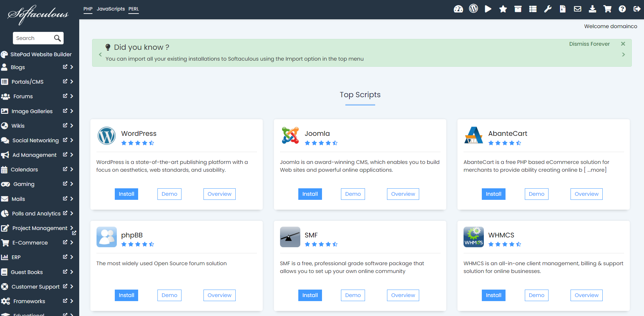Viewport: 644px width, 316px height.
Task: Select Frameworks in the sidebar
Action: (29, 301)
